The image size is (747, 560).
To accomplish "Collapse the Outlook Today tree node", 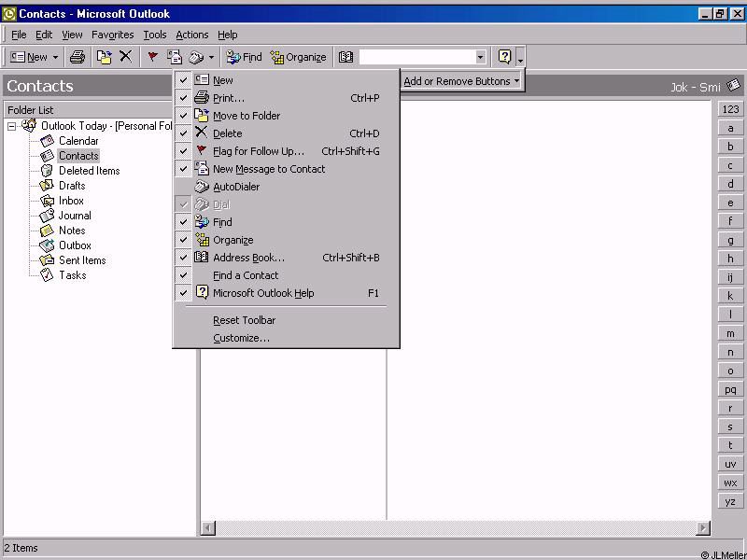I will (12, 126).
